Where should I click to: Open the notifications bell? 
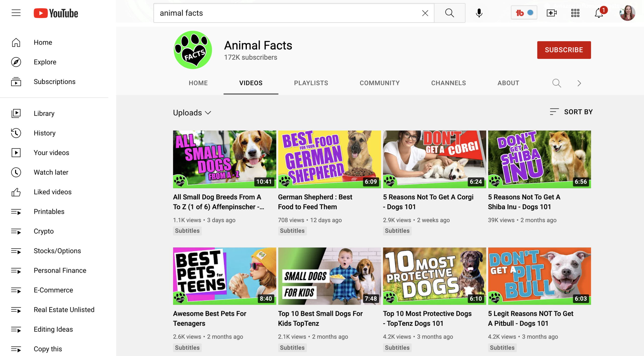click(599, 13)
